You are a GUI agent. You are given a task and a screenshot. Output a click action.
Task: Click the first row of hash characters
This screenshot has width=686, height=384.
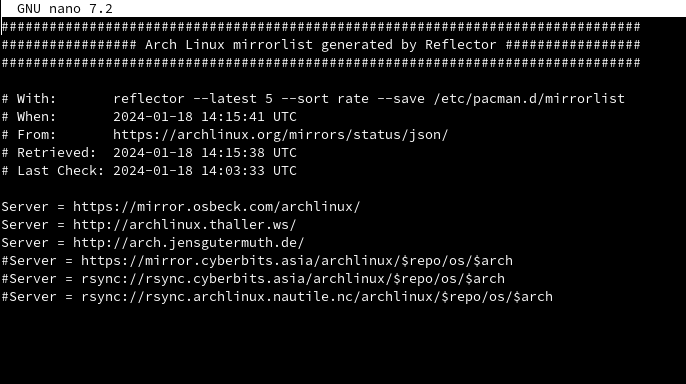[321, 27]
